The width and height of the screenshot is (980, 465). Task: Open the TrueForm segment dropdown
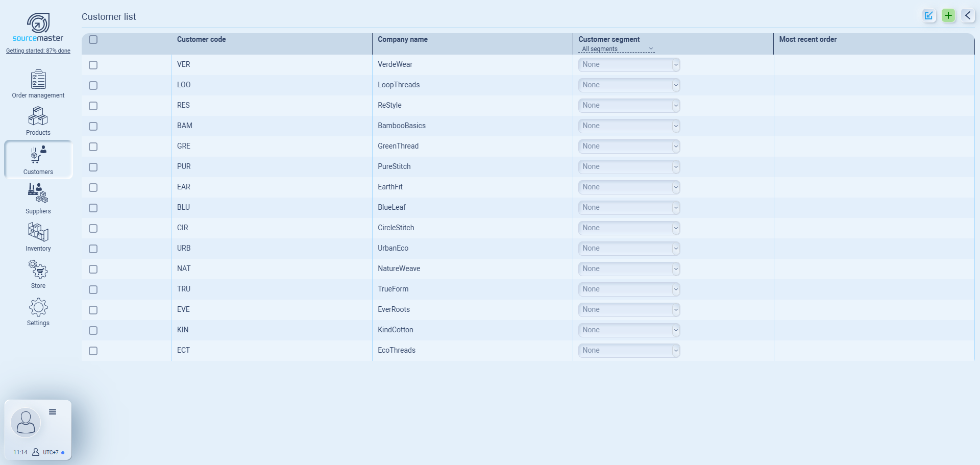pyautogui.click(x=629, y=289)
